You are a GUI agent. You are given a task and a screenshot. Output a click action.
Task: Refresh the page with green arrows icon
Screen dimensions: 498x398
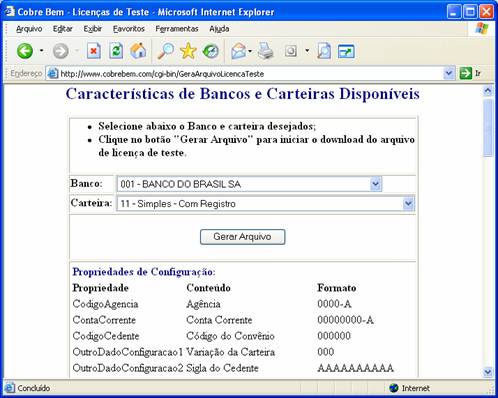[116, 51]
